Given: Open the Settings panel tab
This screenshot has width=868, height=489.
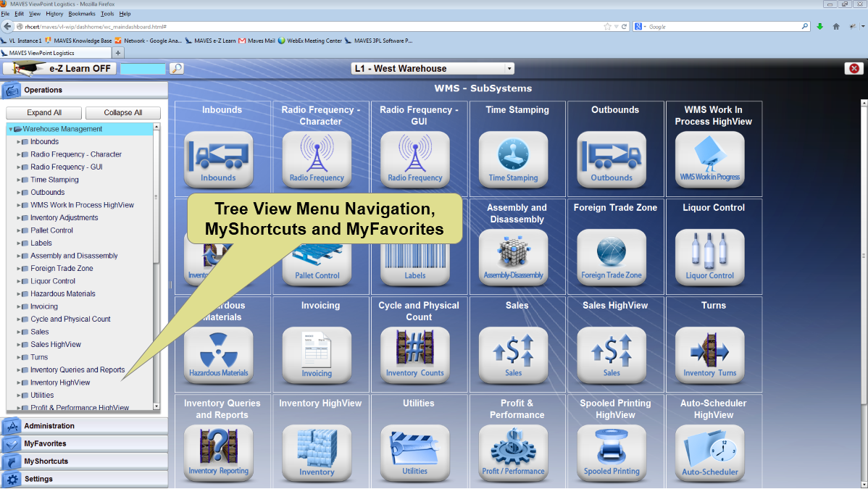Looking at the screenshot, I should 84,479.
